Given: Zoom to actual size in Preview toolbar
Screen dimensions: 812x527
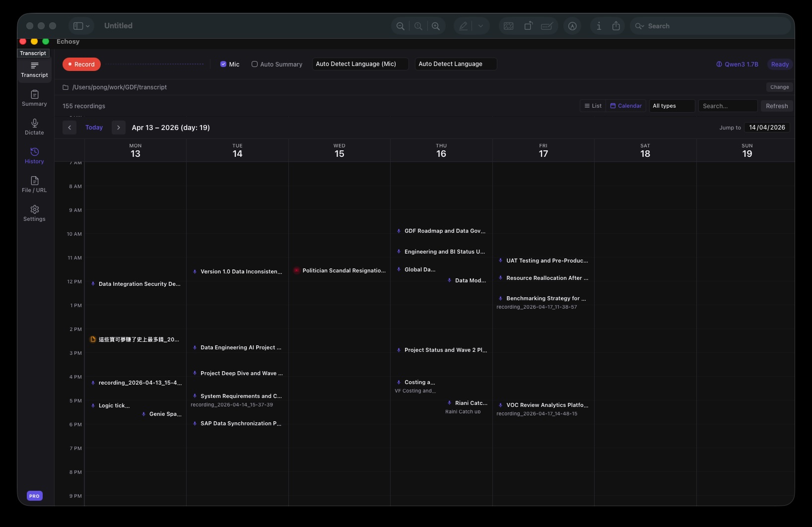Looking at the screenshot, I should (418, 26).
